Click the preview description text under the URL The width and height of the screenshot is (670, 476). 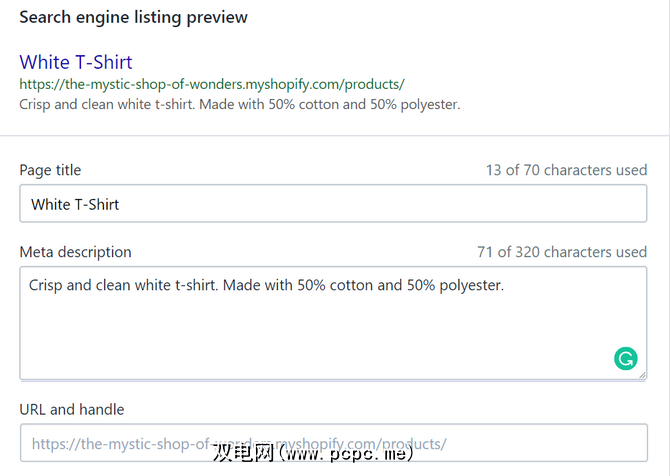click(x=240, y=104)
